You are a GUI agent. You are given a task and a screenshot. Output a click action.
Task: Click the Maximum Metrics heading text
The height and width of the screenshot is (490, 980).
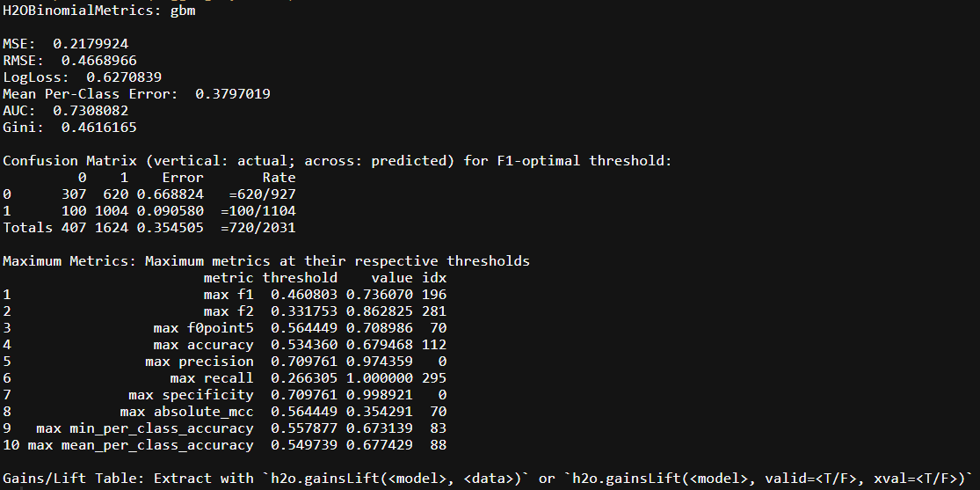[266, 261]
